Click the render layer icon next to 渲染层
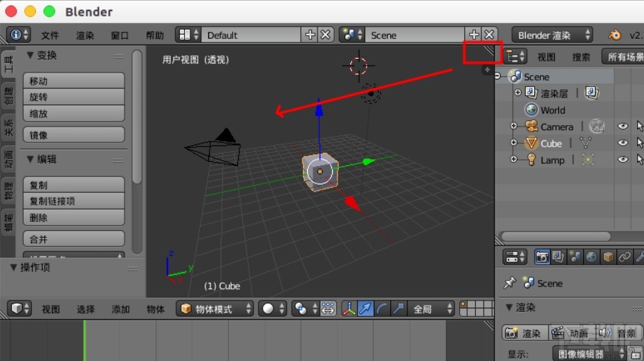644x361 pixels. [591, 93]
